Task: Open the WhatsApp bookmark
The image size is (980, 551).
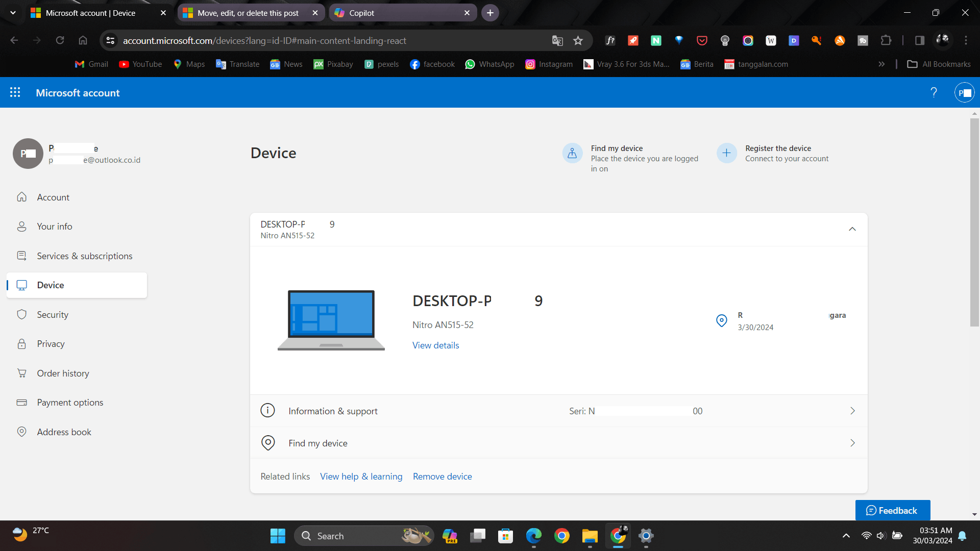Action: pos(489,64)
